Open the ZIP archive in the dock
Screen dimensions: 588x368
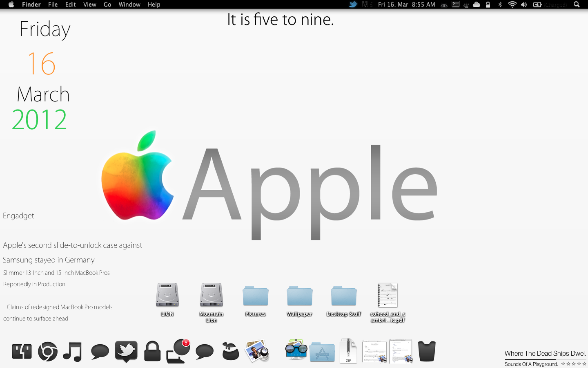[x=348, y=351]
